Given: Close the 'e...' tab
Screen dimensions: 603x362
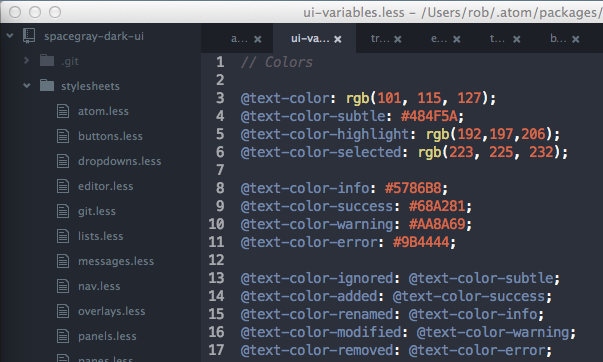Looking at the screenshot, I should pyautogui.click(x=456, y=39).
